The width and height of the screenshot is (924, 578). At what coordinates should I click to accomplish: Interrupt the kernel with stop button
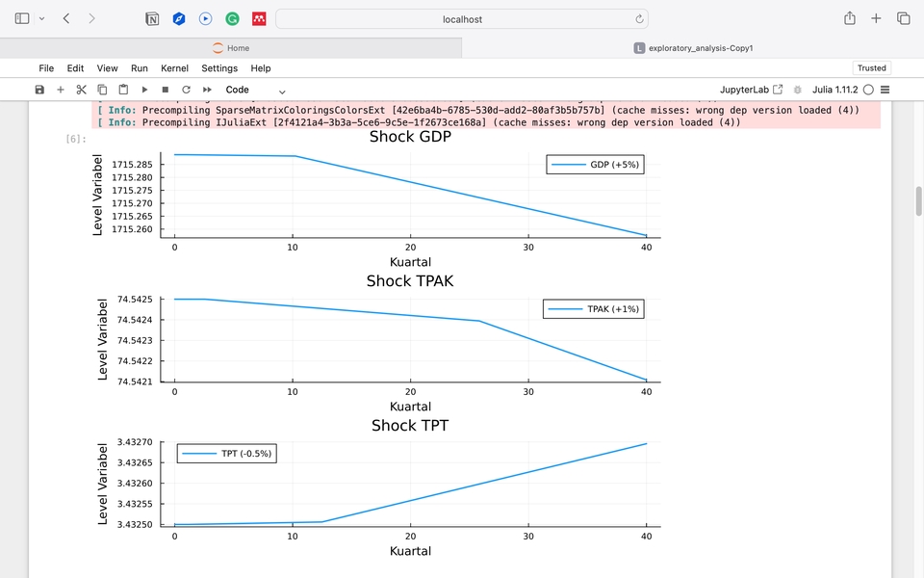166,90
